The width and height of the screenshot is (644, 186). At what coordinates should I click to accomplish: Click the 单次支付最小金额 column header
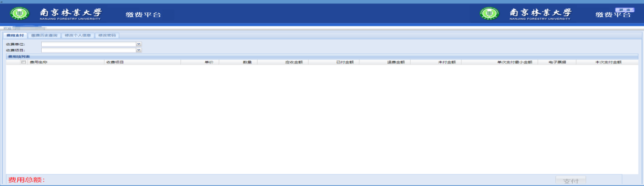click(x=500, y=62)
